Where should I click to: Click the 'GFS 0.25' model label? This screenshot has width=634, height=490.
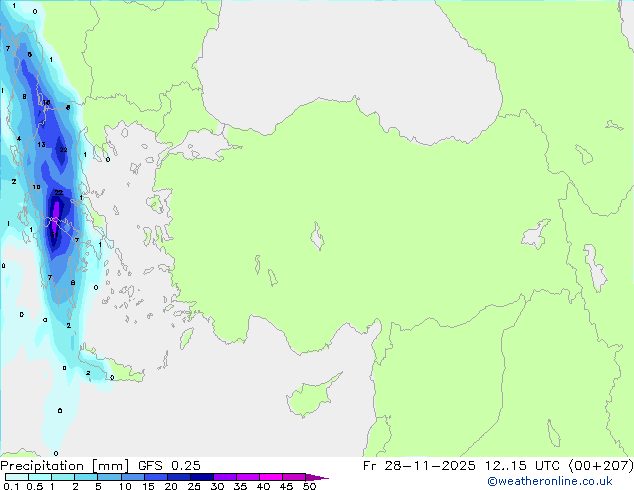[169, 466]
